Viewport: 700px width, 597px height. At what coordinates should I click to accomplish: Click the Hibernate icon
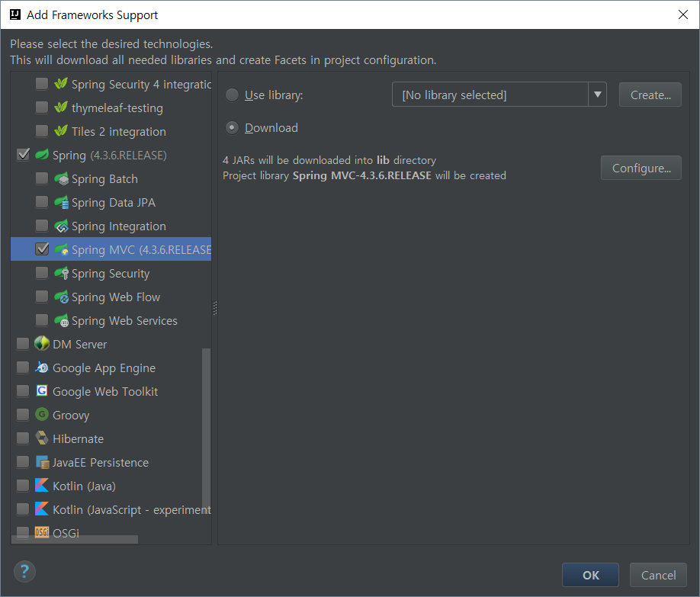42,438
